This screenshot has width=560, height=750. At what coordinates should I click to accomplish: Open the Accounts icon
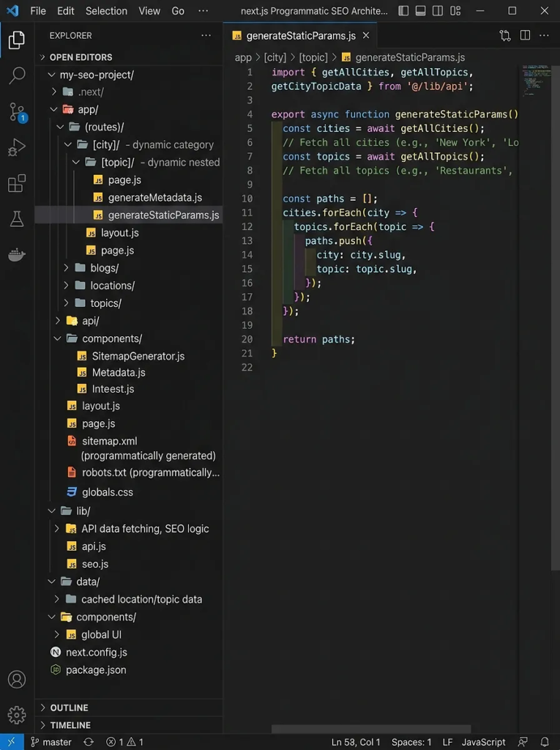click(x=17, y=679)
